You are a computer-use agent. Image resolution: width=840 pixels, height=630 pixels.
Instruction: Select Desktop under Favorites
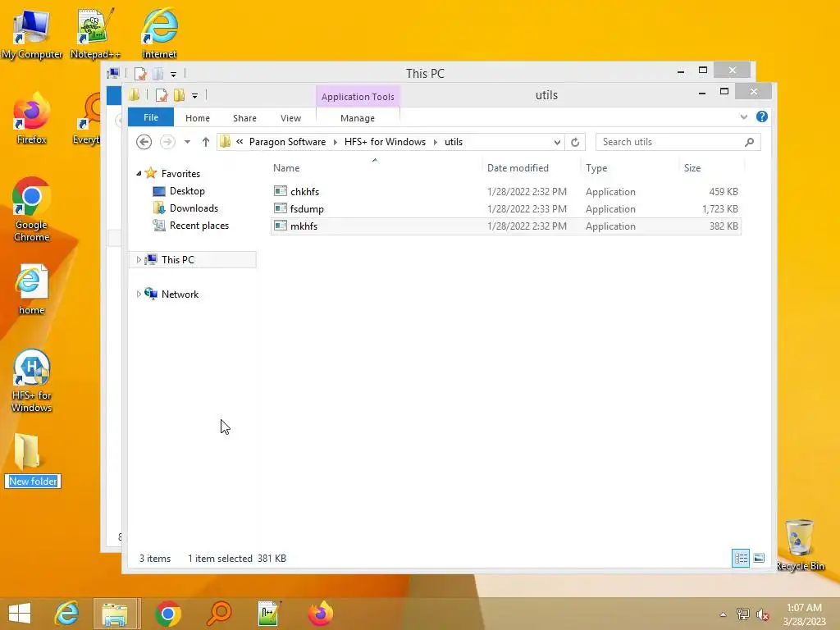click(187, 190)
